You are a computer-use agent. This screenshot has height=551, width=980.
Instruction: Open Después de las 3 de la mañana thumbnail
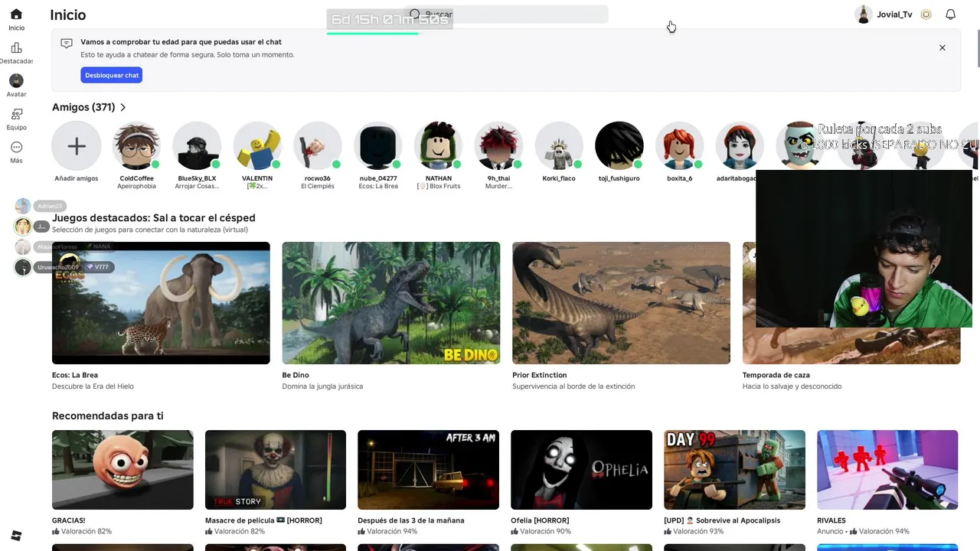[x=428, y=470]
